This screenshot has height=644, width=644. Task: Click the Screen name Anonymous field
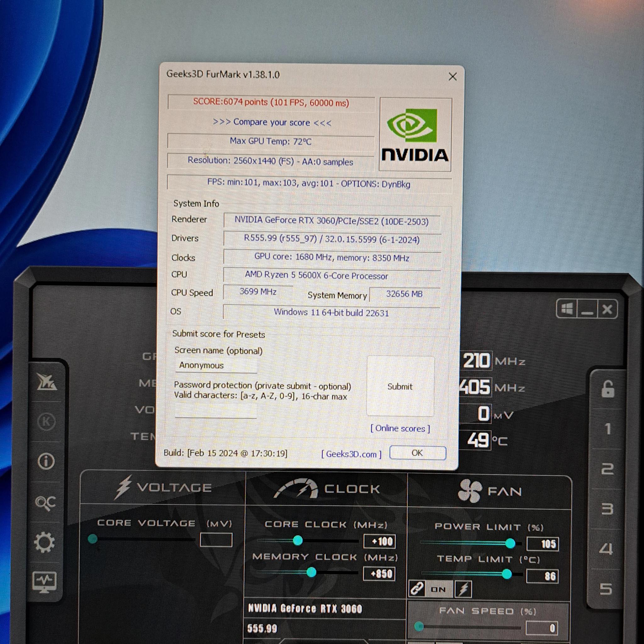click(216, 365)
